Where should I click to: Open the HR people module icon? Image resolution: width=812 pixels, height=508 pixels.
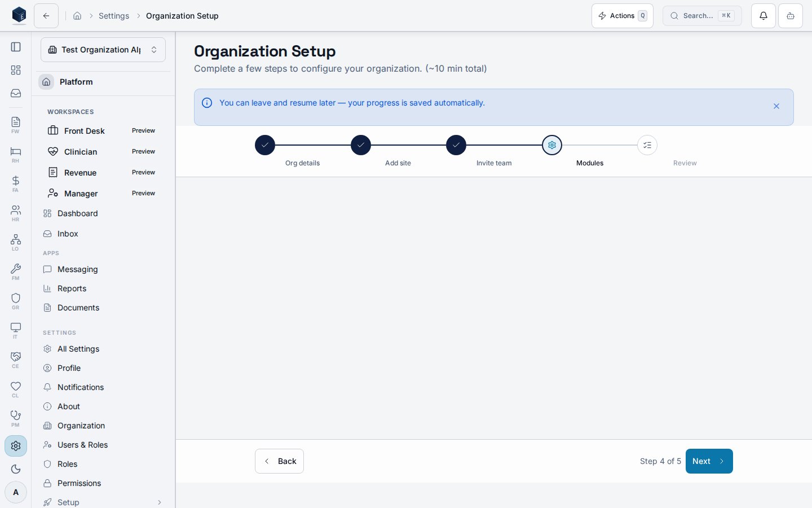[16, 213]
